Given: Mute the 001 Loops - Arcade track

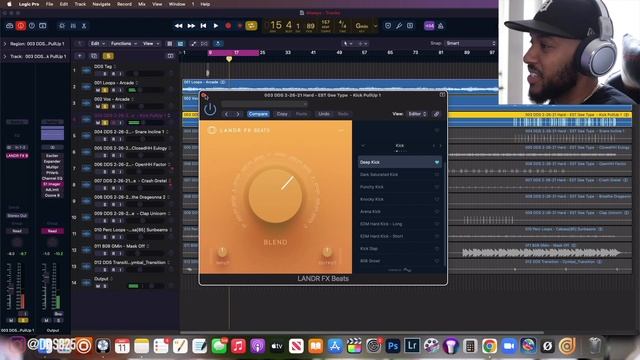Looking at the screenshot, I should tap(98, 90).
